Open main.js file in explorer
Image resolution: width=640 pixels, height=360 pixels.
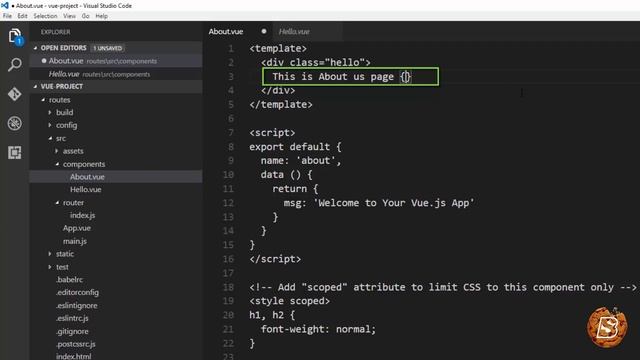pos(75,241)
